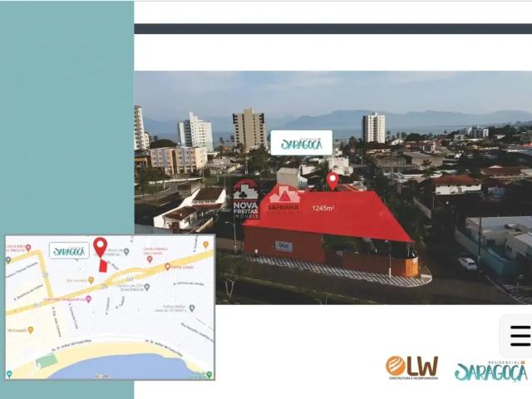The image size is (532, 399).
Task: Click the McDonald's orange pin on the map
Action: pos(30,330)
